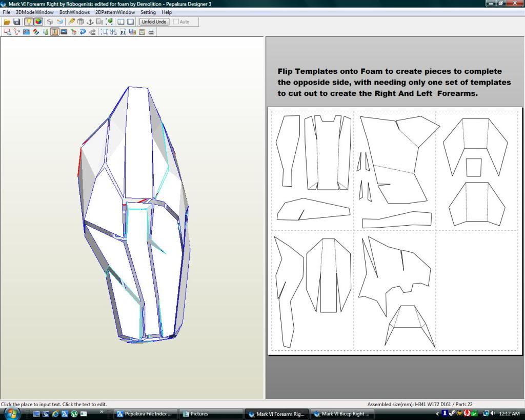This screenshot has height=420, width=525.
Task: Click the green cube fit-to-view icon
Action: click(x=109, y=22)
